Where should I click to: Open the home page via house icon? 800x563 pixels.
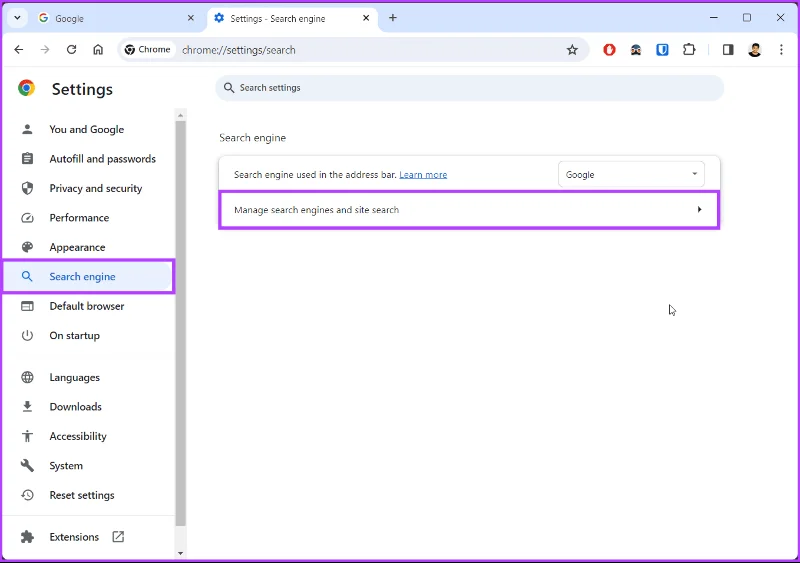(98, 50)
